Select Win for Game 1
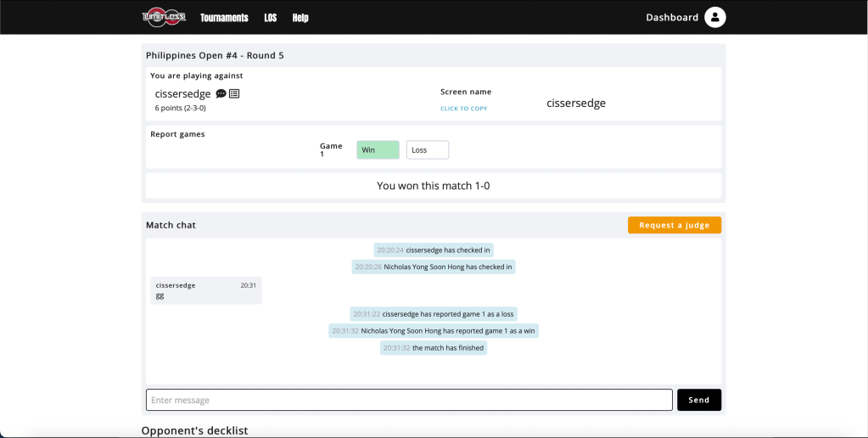Screen dimensions: 868x438 378,150
